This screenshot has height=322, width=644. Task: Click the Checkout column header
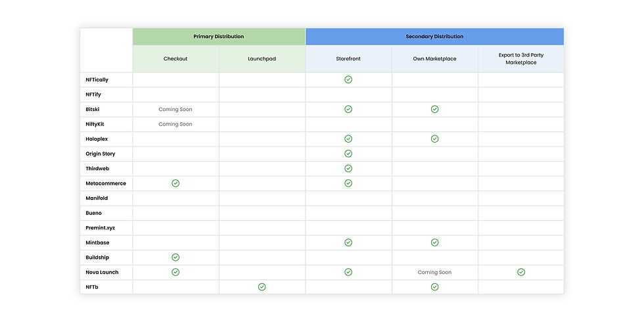tap(175, 58)
